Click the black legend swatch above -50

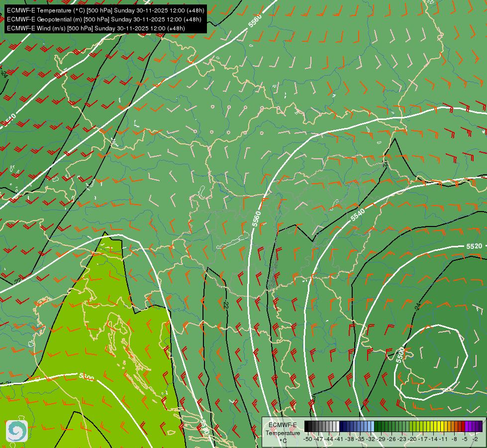click(306, 426)
